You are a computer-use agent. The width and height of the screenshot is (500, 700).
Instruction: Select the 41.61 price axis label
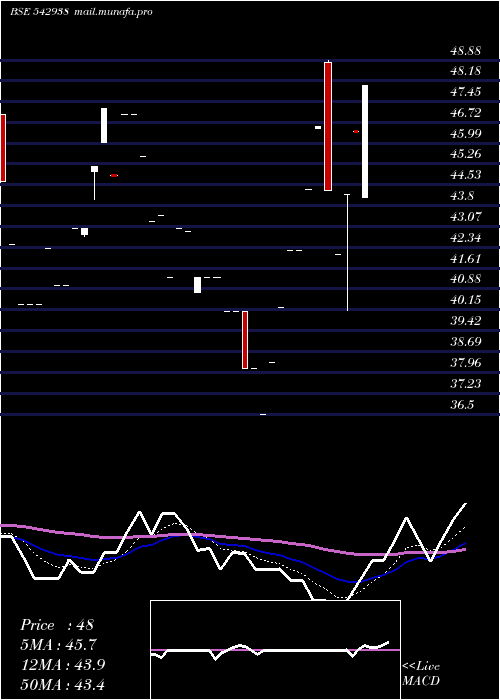(x=466, y=258)
